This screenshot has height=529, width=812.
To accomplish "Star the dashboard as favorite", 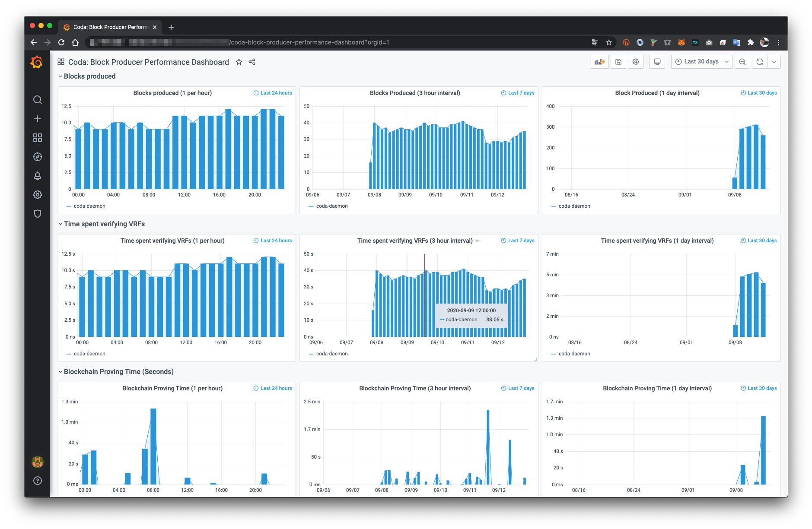I will click(239, 62).
